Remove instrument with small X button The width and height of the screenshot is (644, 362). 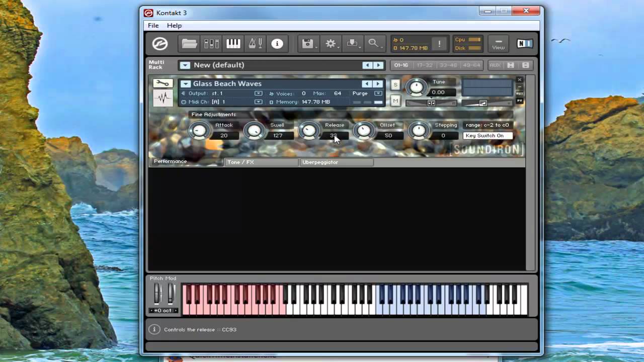520,79
